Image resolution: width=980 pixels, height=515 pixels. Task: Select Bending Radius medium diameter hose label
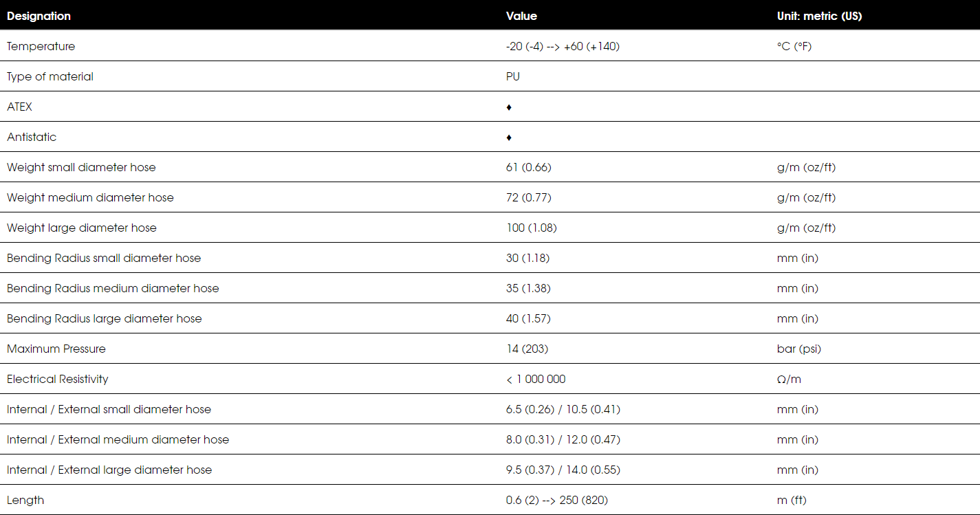pos(113,288)
